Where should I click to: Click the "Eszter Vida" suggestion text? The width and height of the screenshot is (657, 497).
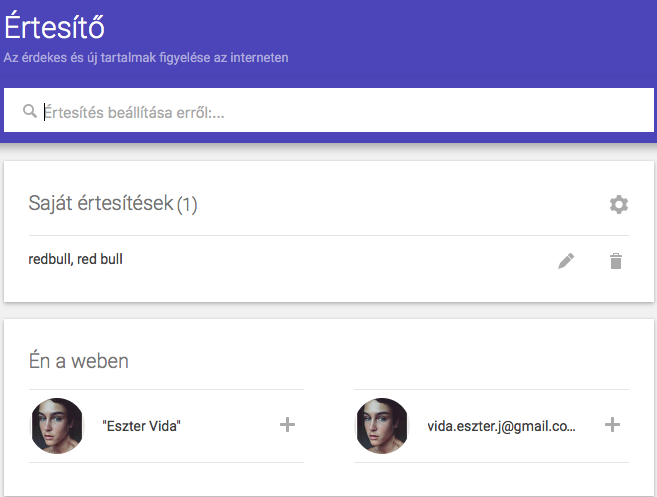[141, 426]
